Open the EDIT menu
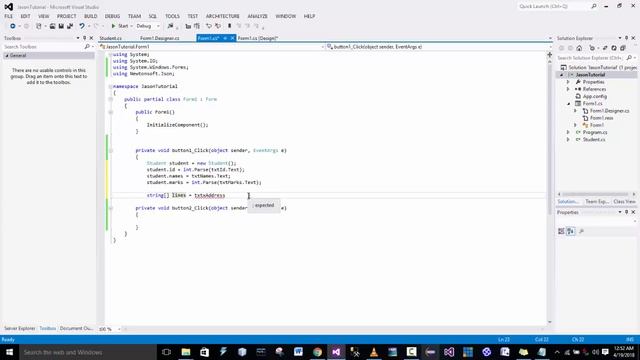640x360 pixels. pyautogui.click(x=25, y=16)
